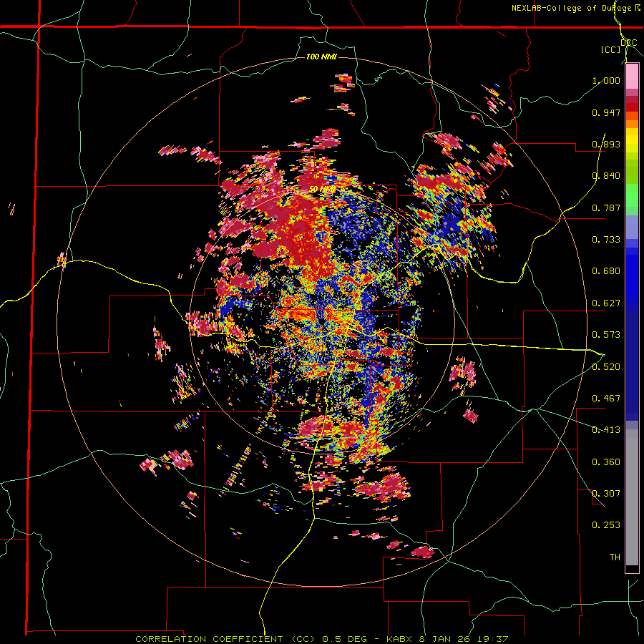Click the 0.893 scale value
The image size is (644, 644).
point(606,144)
